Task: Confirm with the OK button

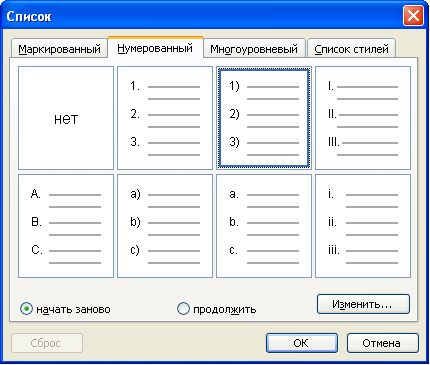Action: coord(302,343)
